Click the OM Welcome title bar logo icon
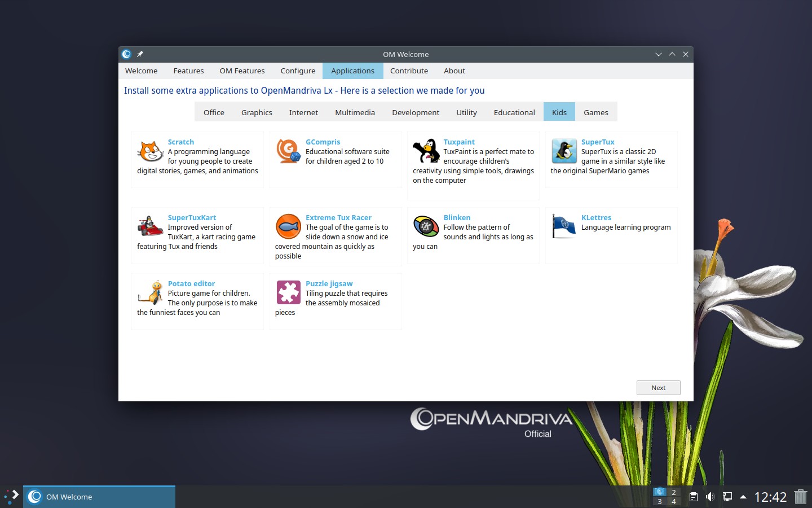The width and height of the screenshot is (812, 508). (127, 54)
